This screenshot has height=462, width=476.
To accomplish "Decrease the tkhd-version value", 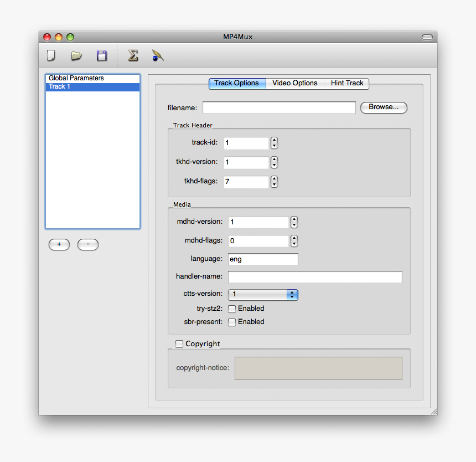I will (x=274, y=165).
